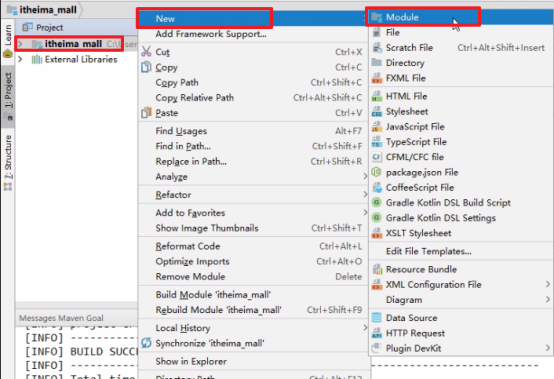Screen dimensions: 554x379
Task: Click the Plugin DevKit icon
Action: coord(377,348)
